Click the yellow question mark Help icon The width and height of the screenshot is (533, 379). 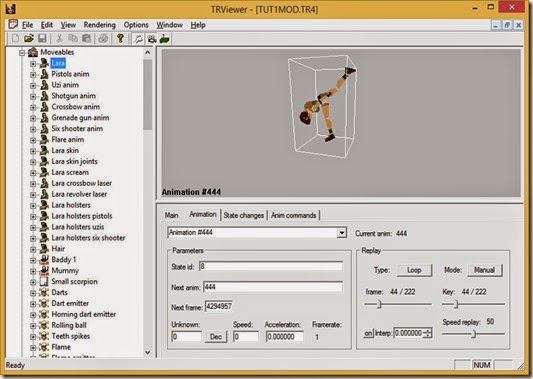tap(120, 38)
